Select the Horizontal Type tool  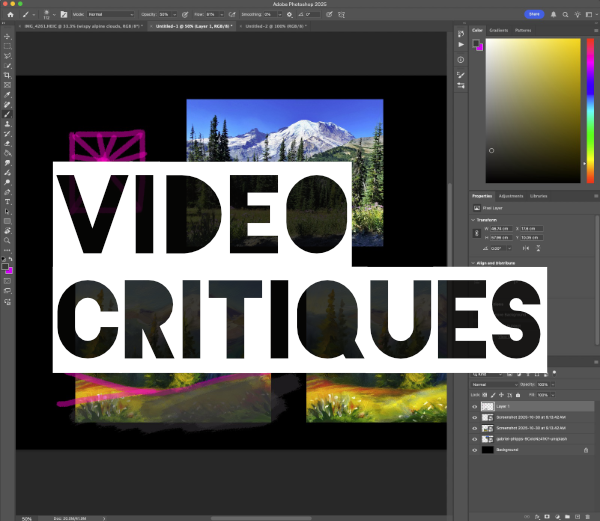click(x=7, y=202)
